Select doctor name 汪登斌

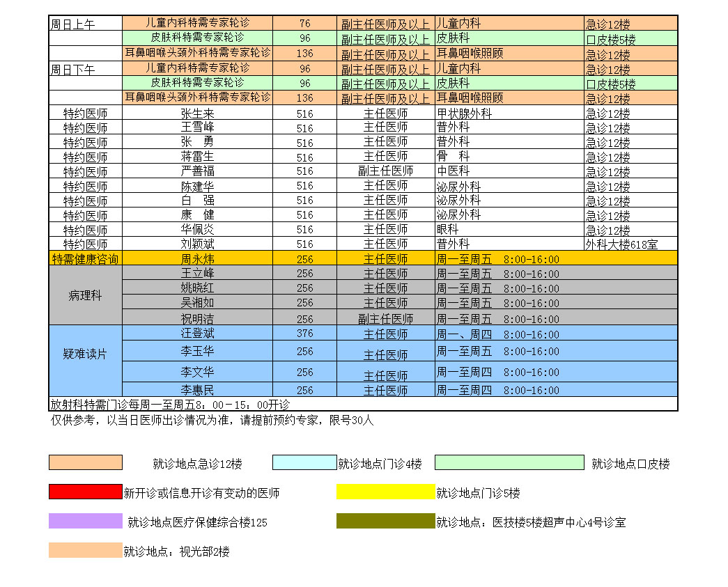(x=197, y=333)
